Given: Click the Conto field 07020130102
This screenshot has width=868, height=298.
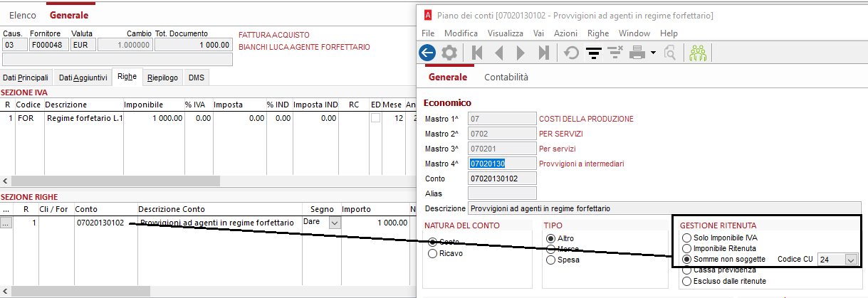Looking at the screenshot, I should pyautogui.click(x=502, y=179).
